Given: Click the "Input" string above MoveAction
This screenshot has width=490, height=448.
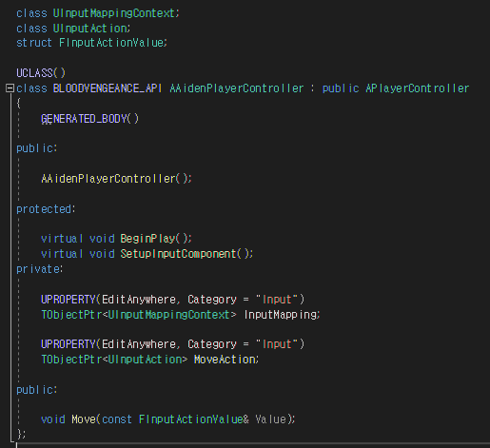Looking at the screenshot, I should point(277,344).
